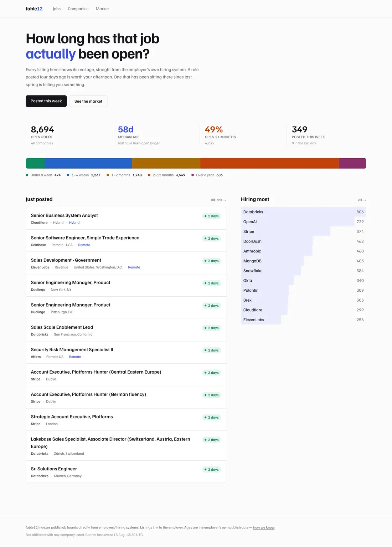This screenshot has height=547, width=392.
Task: Open Security Risk Management Specialist II listing
Action: pyautogui.click(x=126, y=353)
